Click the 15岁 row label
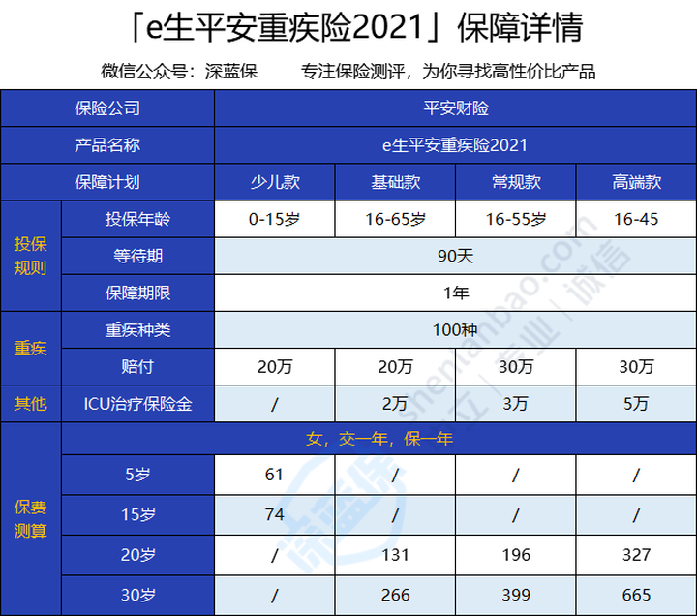The height and width of the screenshot is (616, 697). pyautogui.click(x=137, y=514)
